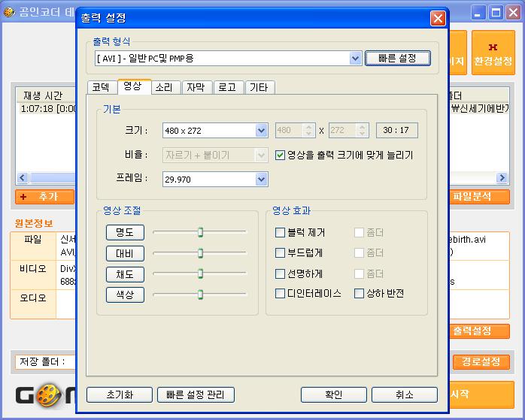The image size is (525, 420).
Task: Click the 환경설정 button with red icon
Action: point(493,53)
